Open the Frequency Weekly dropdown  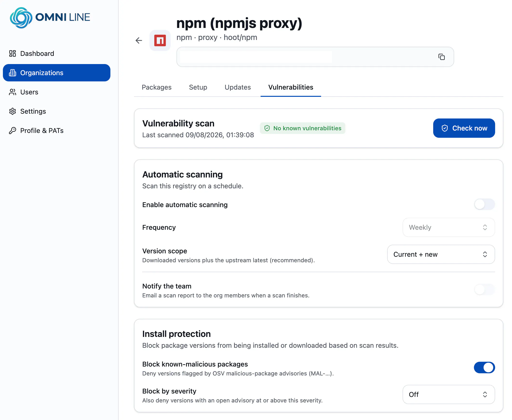pyautogui.click(x=449, y=227)
